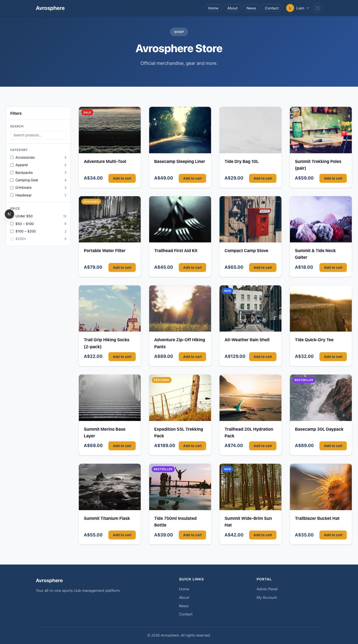
Task: Check the Apparel category filter
Action: pyautogui.click(x=12, y=165)
